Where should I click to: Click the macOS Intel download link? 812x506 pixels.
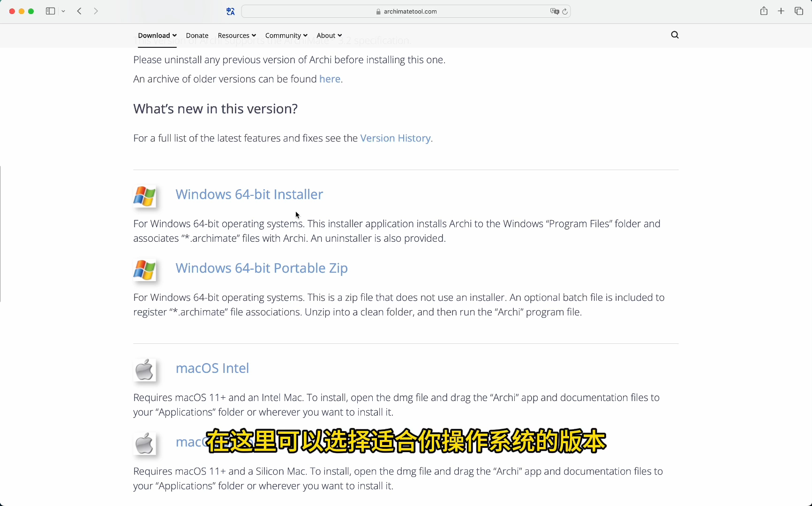pyautogui.click(x=212, y=368)
